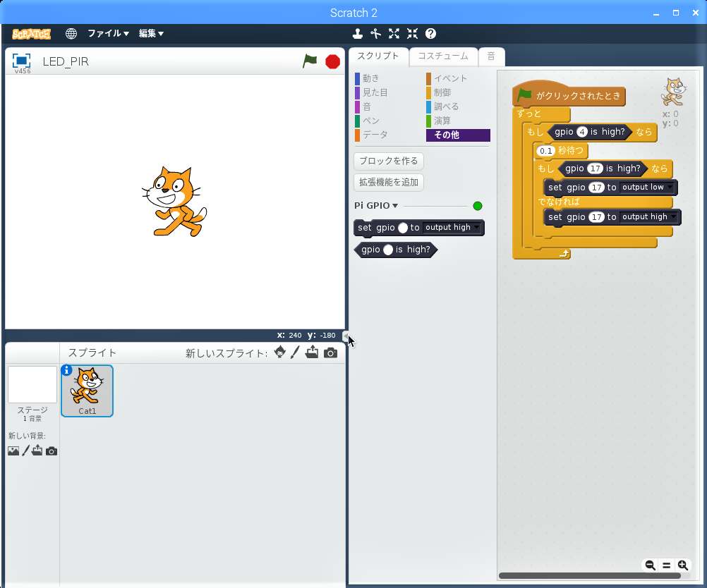Click the horizontal scripts scrollbar
Viewport: 707px width, 588px height.
[589, 575]
